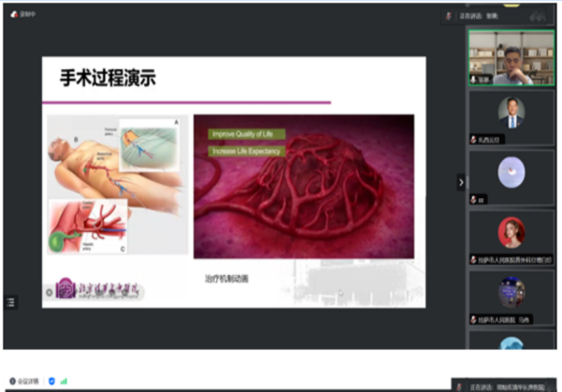
Task: Select the participant avatar of woman in red
Action: pos(510,230)
